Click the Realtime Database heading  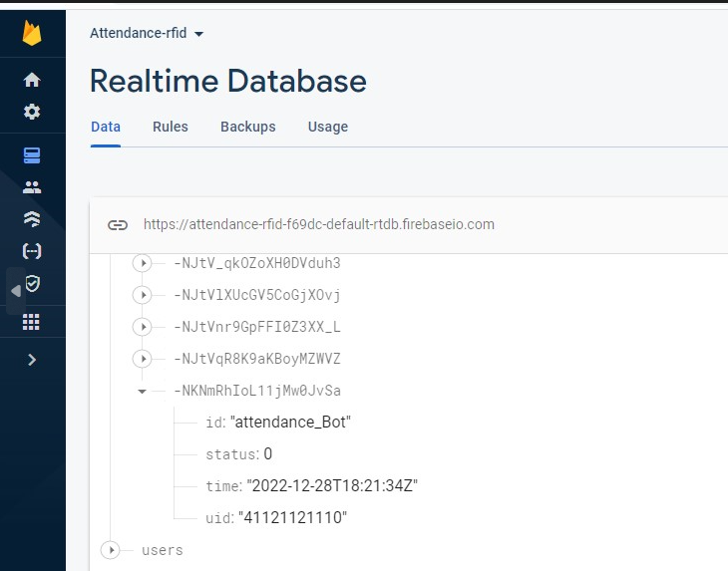pyautogui.click(x=228, y=81)
